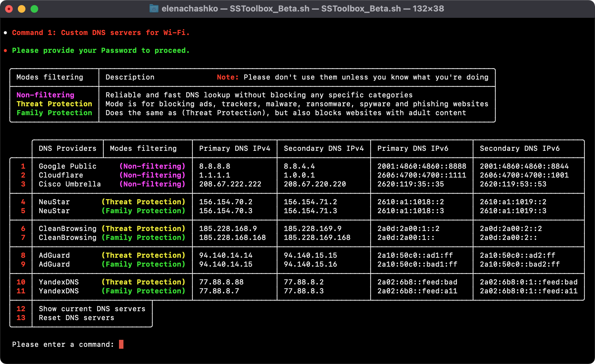Click the folder icon in the title bar

click(154, 9)
